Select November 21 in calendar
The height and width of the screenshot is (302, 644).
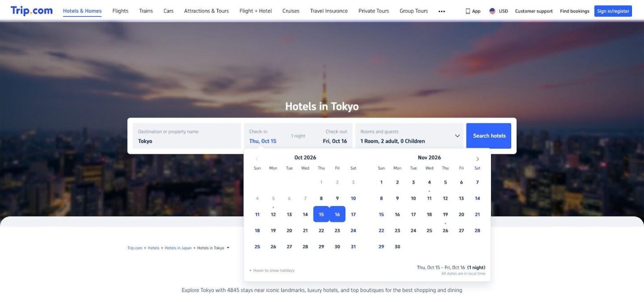(x=477, y=215)
